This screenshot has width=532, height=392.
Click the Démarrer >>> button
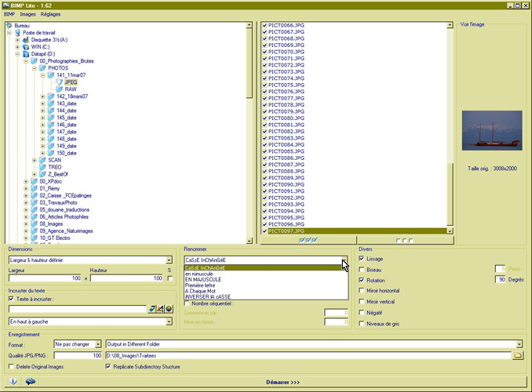tap(282, 382)
